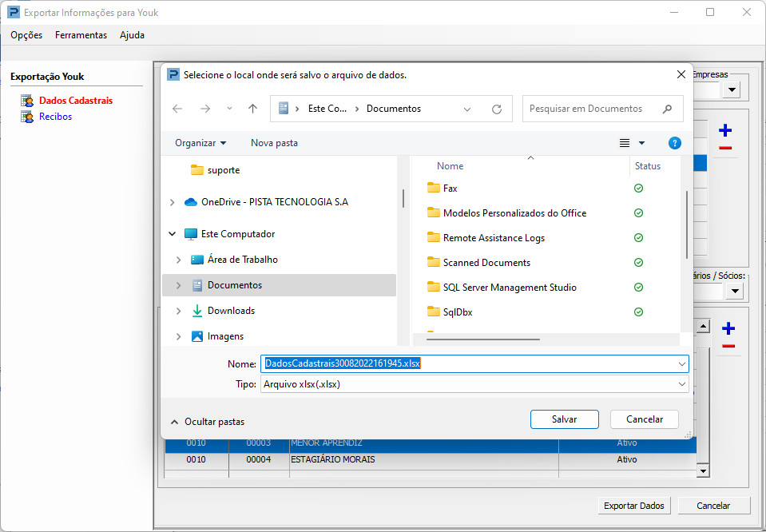The width and height of the screenshot is (766, 532).
Task: Click the view layout options icon
Action: tap(625, 143)
